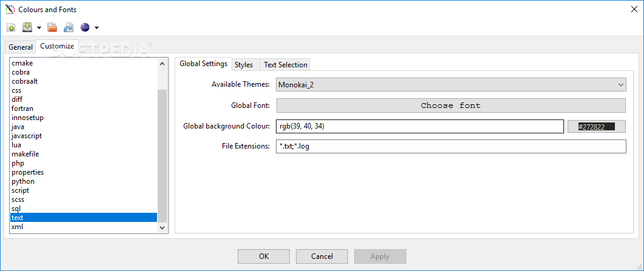The width and height of the screenshot is (644, 271).
Task: Click the blue arrow document icon in toolbar
Action: [68, 27]
